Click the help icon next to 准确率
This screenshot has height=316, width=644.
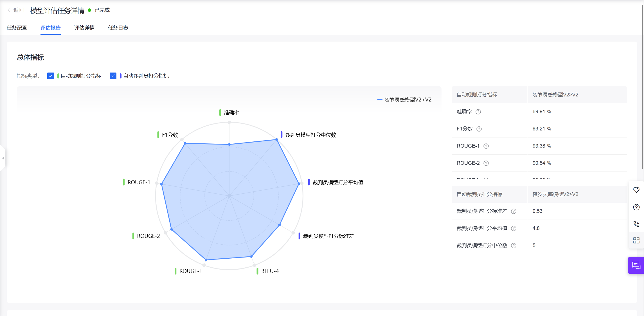(x=478, y=112)
